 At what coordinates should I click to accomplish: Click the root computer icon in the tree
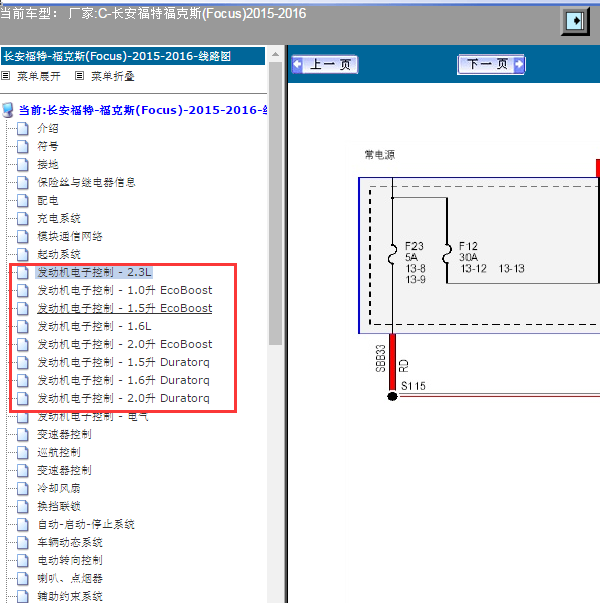pos(8,110)
